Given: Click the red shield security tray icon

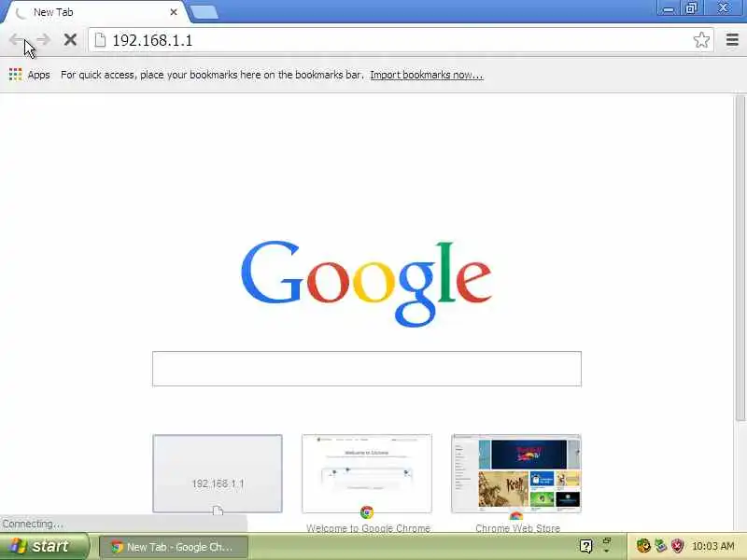Looking at the screenshot, I should (x=677, y=546).
